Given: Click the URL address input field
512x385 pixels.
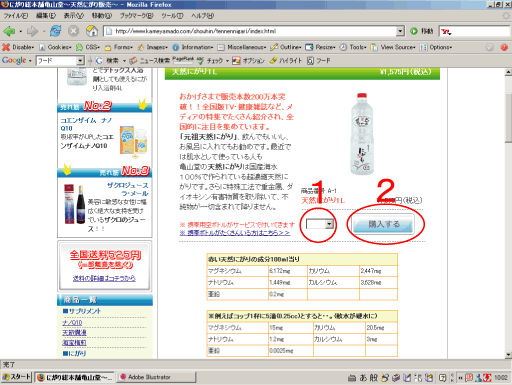Looking at the screenshot, I should (x=255, y=31).
